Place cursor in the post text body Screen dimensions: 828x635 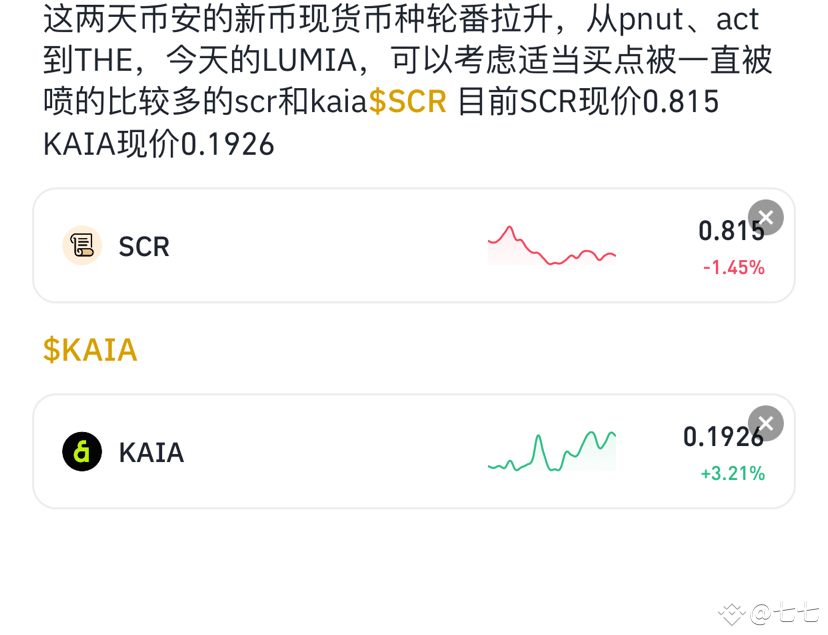tap(408, 80)
